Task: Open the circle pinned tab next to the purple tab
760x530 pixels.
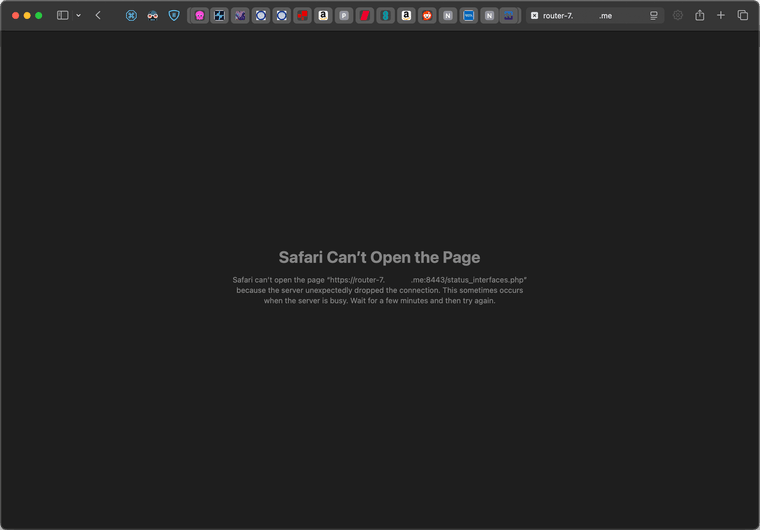Action: pyautogui.click(x=261, y=16)
